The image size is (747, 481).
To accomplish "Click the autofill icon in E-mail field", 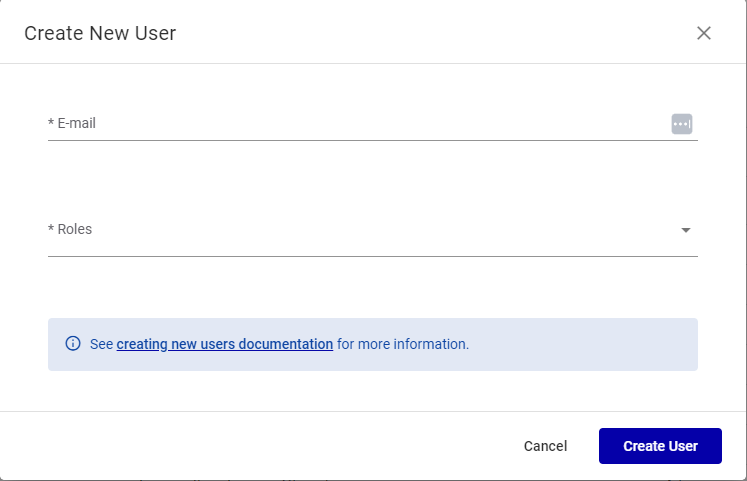I will pyautogui.click(x=682, y=124).
